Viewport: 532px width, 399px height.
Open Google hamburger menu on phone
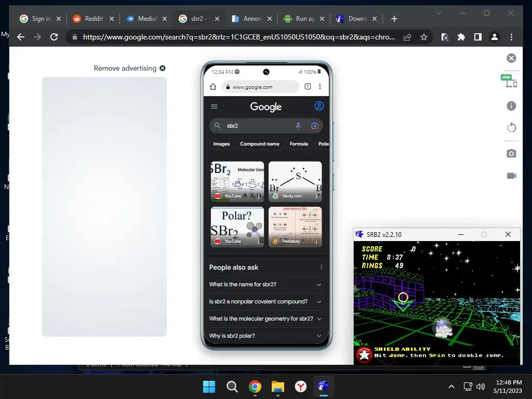(x=214, y=107)
